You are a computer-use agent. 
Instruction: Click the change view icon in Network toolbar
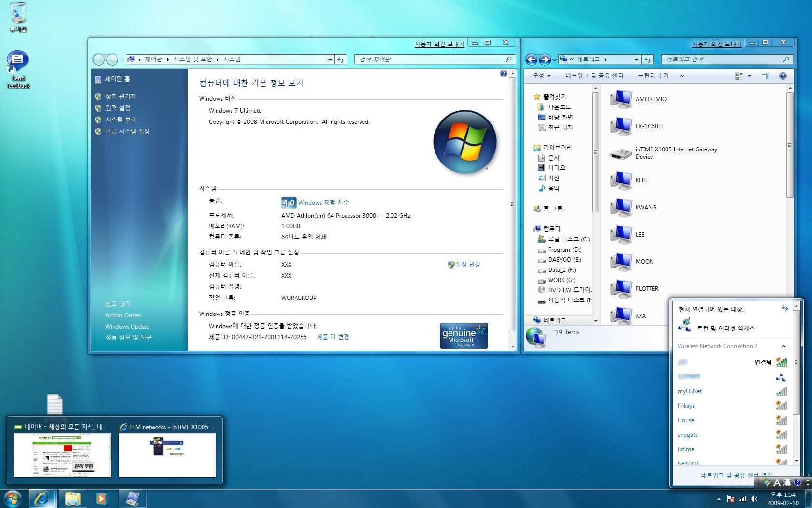[x=739, y=76]
